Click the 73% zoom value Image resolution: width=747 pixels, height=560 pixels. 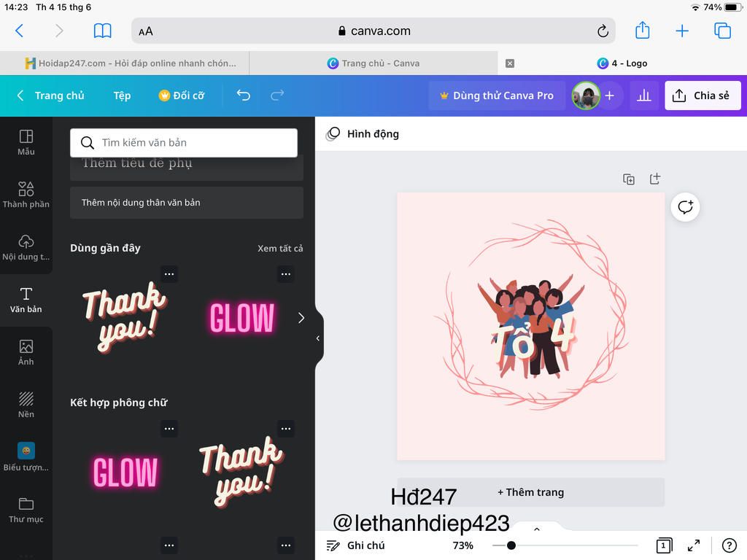pos(462,545)
